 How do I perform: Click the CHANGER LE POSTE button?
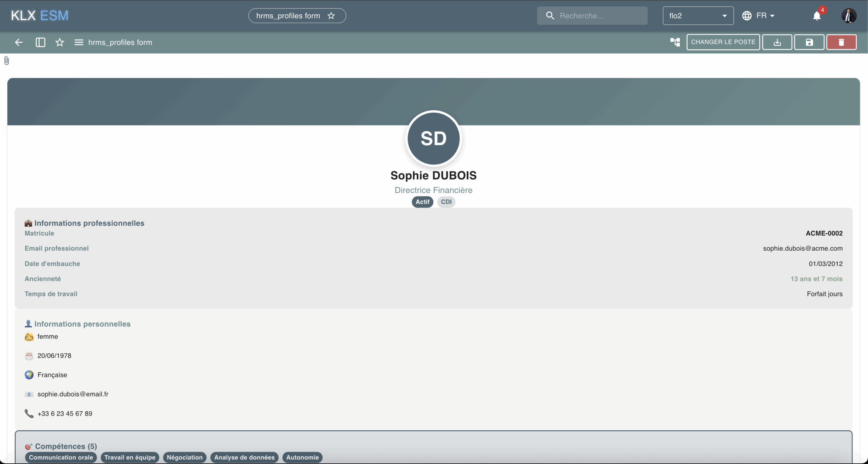[723, 42]
